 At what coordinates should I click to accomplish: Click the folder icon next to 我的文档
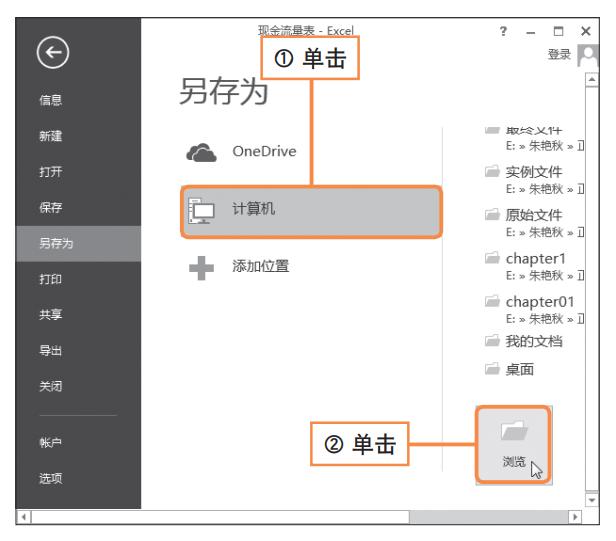(x=492, y=340)
